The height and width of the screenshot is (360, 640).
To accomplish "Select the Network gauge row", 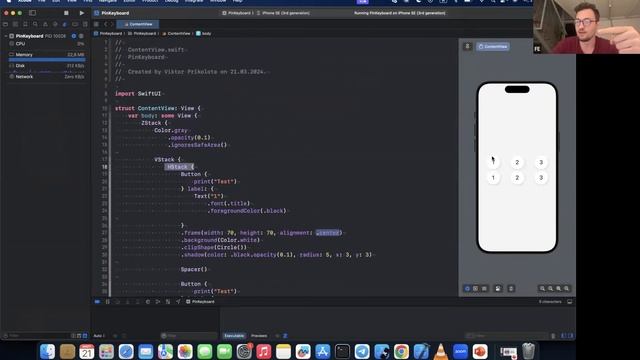I will 46,77.
